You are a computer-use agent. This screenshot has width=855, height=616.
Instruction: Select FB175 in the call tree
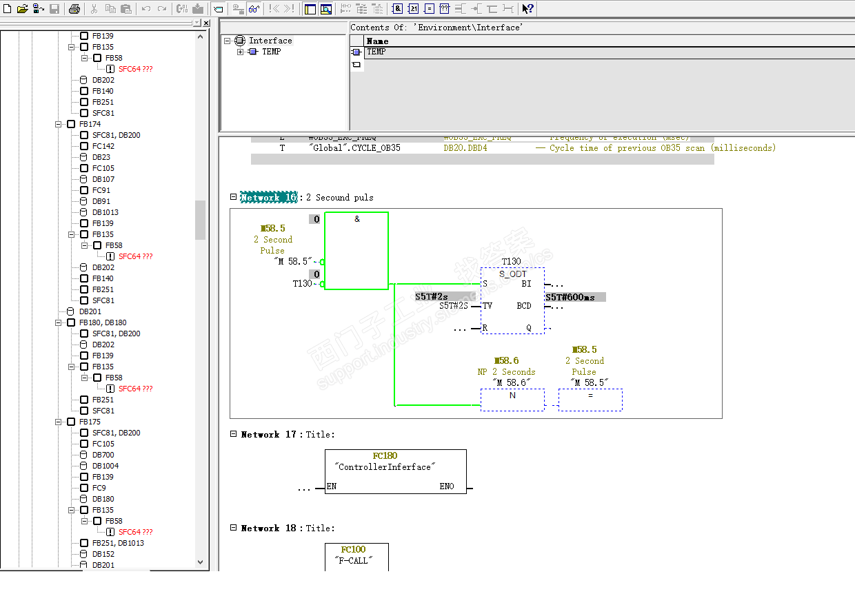(x=90, y=422)
